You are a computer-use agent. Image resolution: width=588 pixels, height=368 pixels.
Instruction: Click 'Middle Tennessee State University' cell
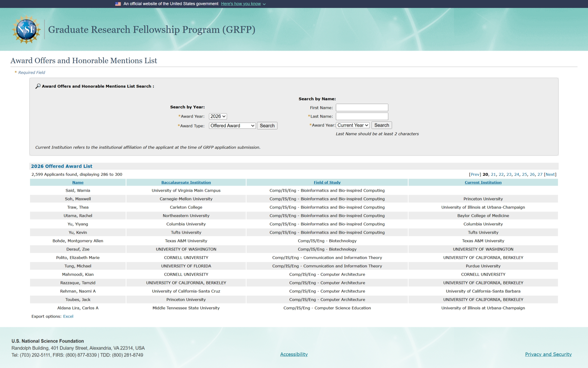point(186,308)
